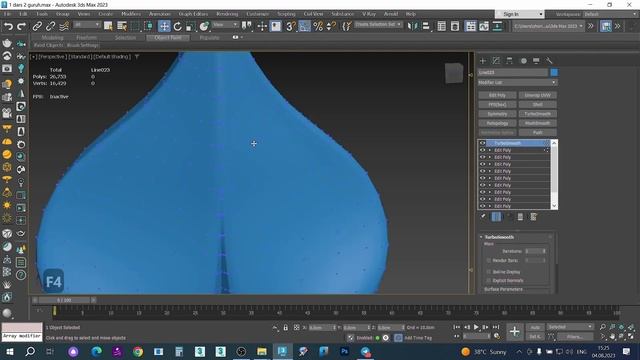Open the Create tab plus icon in command panel
Screen dimensions: 640x360
coord(483,61)
